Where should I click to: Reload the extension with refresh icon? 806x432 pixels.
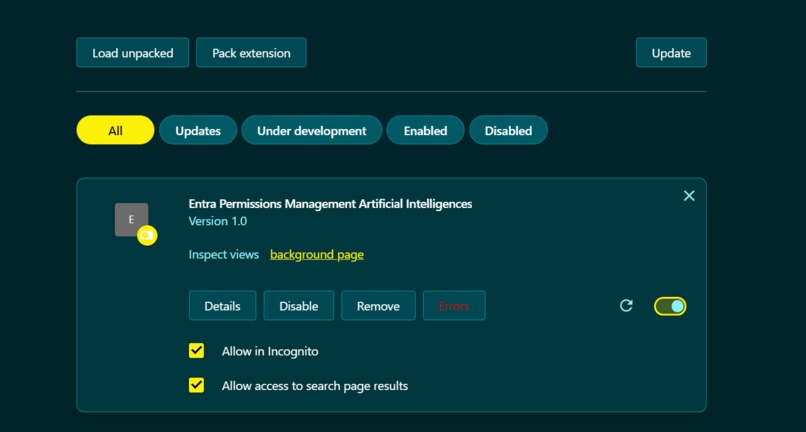point(626,306)
